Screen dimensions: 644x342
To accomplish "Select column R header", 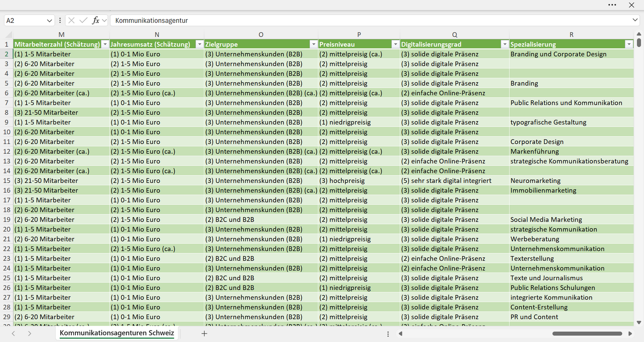I will (x=571, y=35).
